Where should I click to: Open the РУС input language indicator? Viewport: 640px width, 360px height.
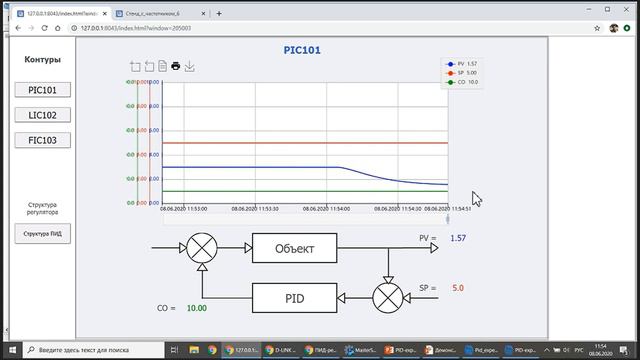(579, 350)
